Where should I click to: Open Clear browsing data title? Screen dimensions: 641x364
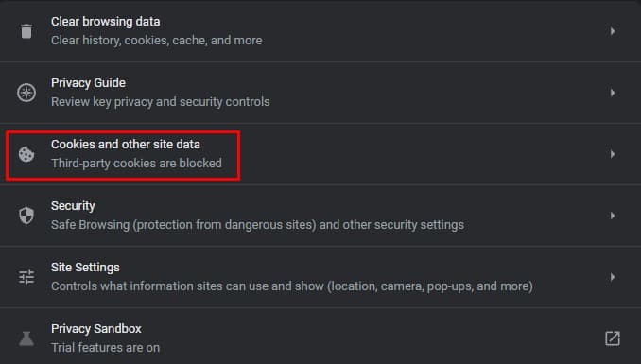coord(106,22)
